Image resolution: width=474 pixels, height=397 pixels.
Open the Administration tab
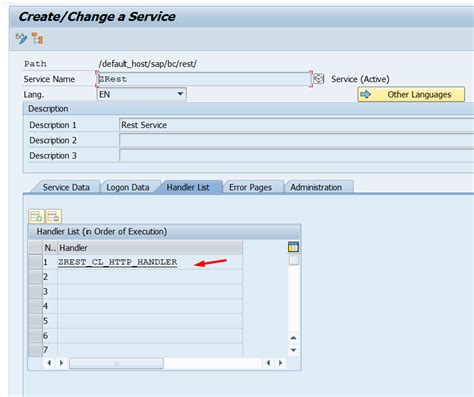tap(316, 187)
